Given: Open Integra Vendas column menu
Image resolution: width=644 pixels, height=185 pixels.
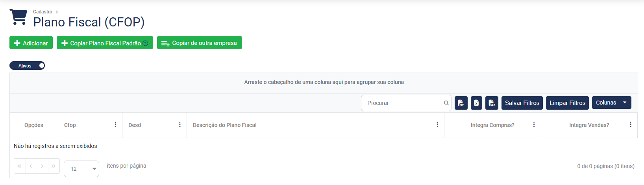Looking at the screenshot, I should (630, 125).
